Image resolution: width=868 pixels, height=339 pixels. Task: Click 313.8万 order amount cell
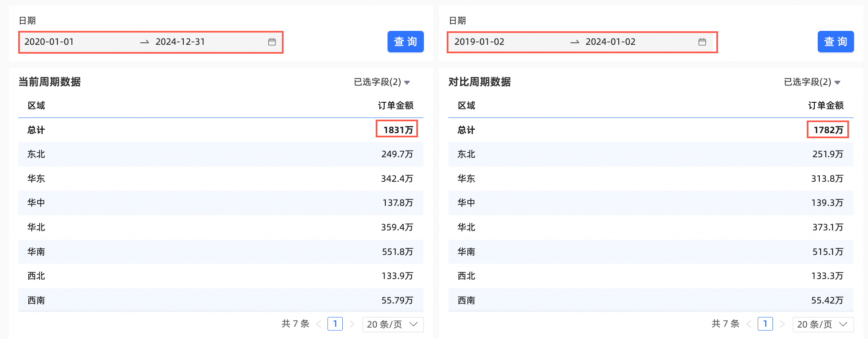pos(827,179)
